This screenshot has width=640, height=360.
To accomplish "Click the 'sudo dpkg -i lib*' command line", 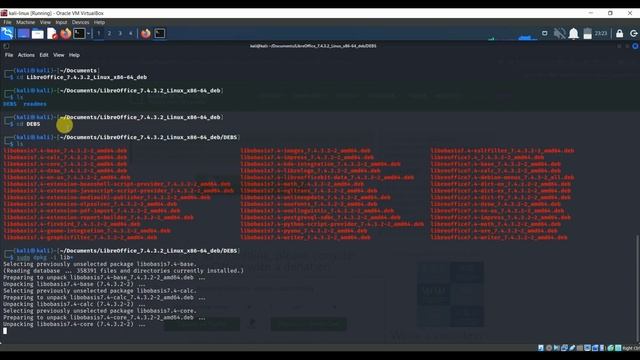I will click(44, 257).
